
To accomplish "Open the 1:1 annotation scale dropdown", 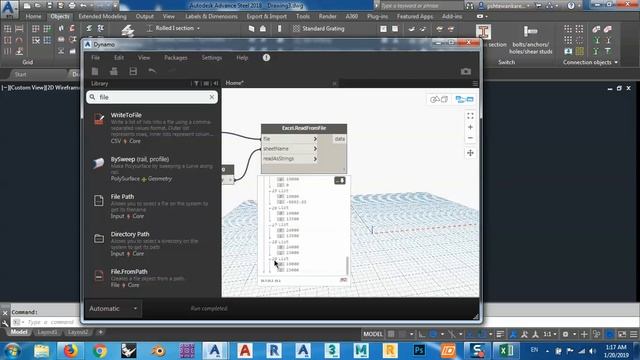I will coord(549,334).
